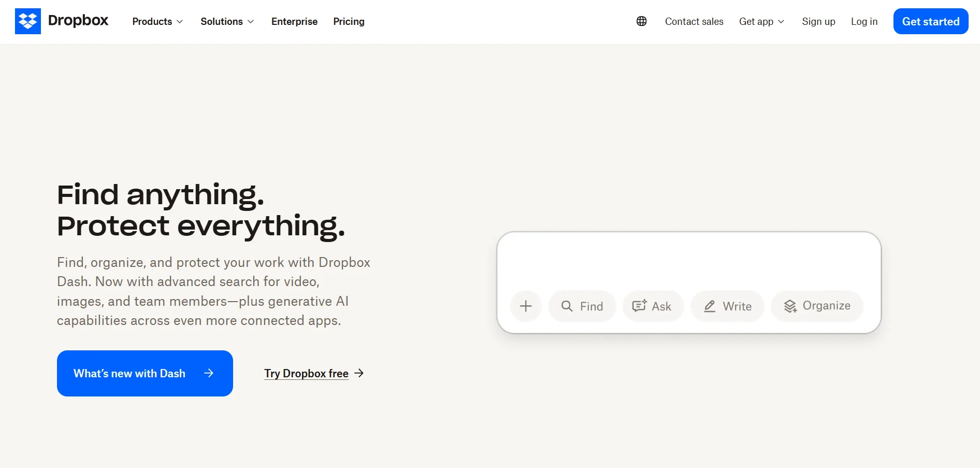Screen dimensions: 980x468
Task: Click the plus icon in Dash box
Action: pos(526,306)
